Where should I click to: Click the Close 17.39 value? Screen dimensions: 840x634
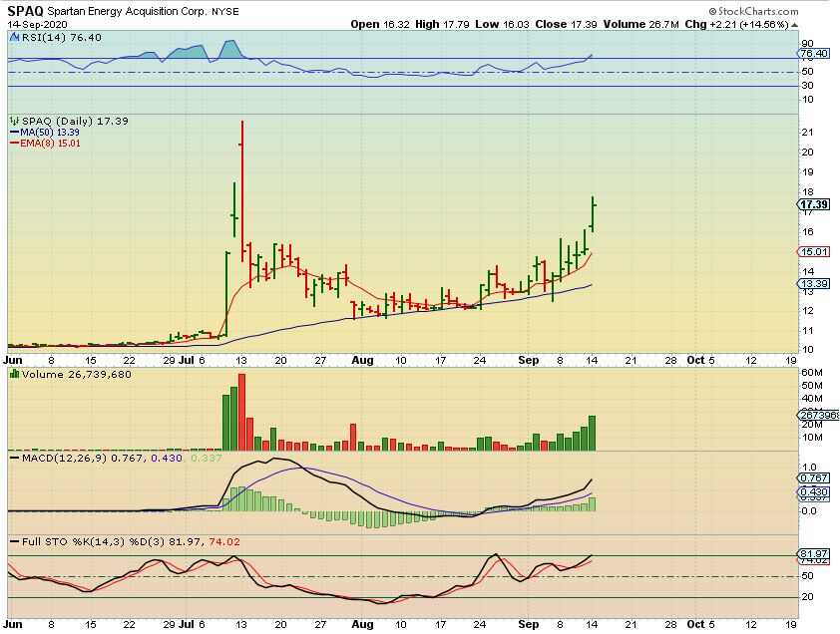click(567, 24)
